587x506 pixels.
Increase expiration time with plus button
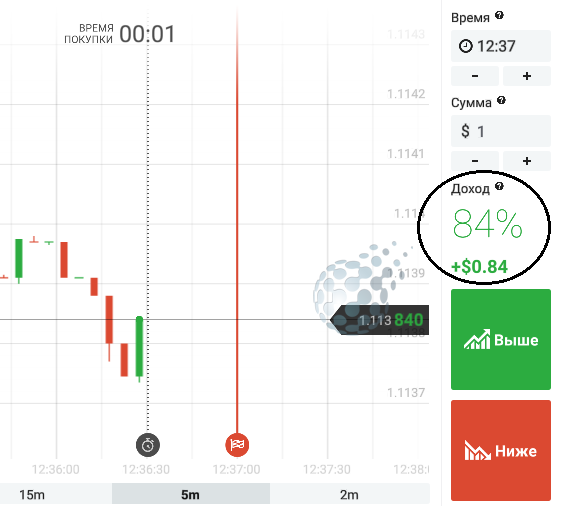[x=527, y=76]
